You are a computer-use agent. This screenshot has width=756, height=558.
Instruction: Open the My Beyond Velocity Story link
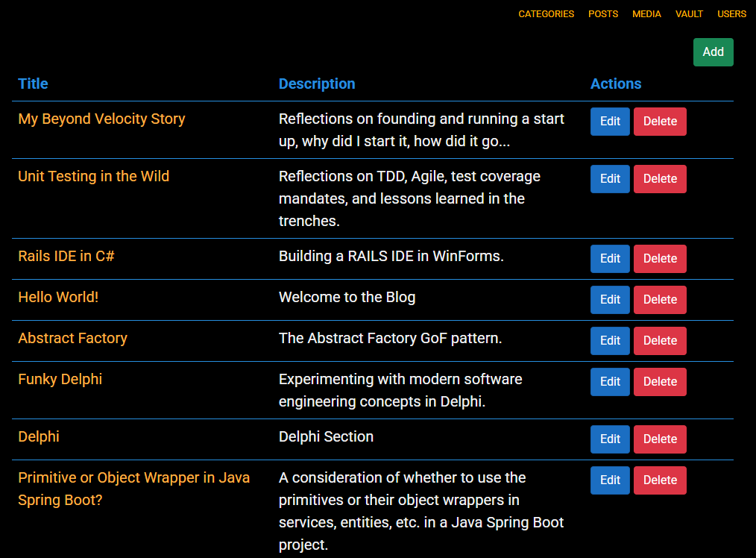(101, 119)
